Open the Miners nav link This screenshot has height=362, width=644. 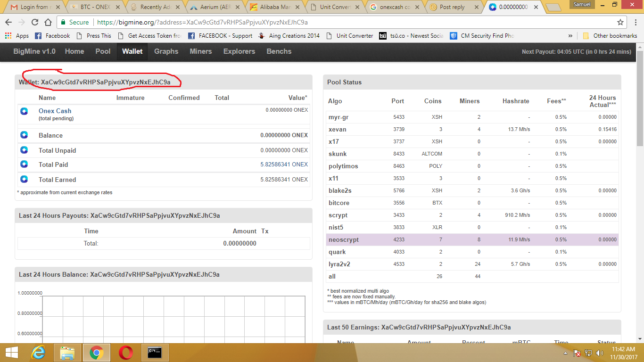(201, 51)
